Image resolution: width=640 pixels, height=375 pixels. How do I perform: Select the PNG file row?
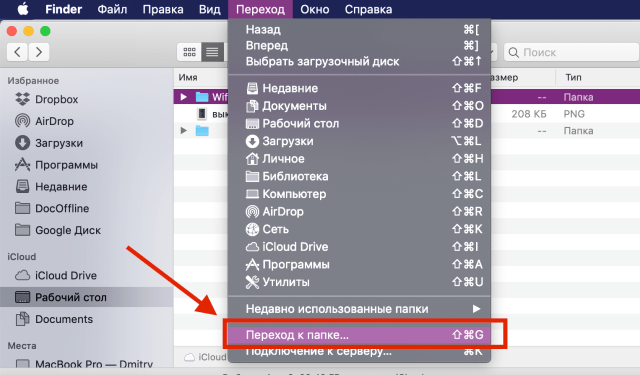click(x=407, y=114)
